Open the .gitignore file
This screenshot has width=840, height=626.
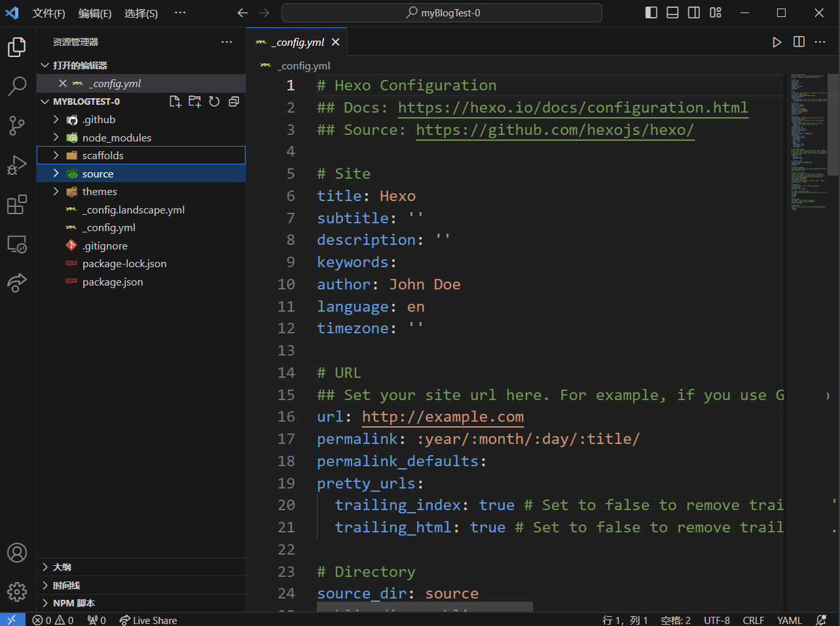pos(141,246)
